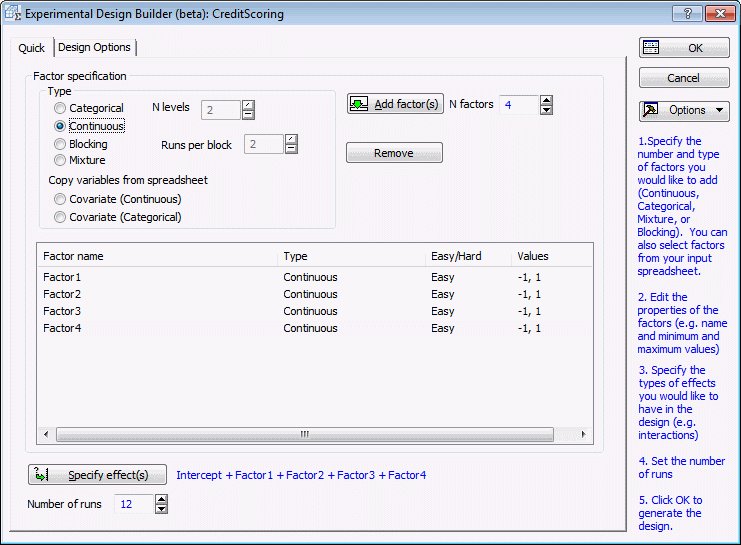This screenshot has width=741, height=545.
Task: Increase N factors with up arrow
Action: click(x=546, y=100)
